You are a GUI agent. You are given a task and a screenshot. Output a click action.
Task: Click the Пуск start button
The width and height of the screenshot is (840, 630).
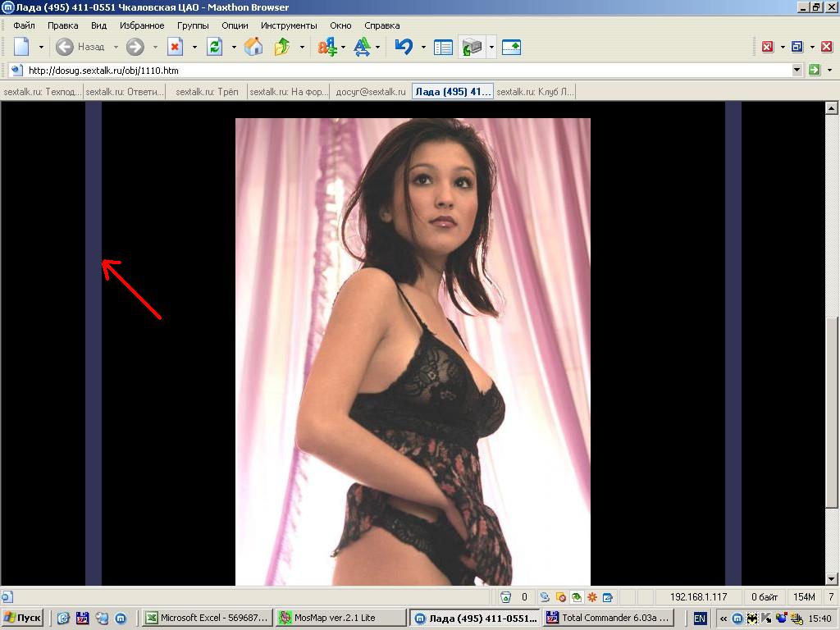pos(22,618)
